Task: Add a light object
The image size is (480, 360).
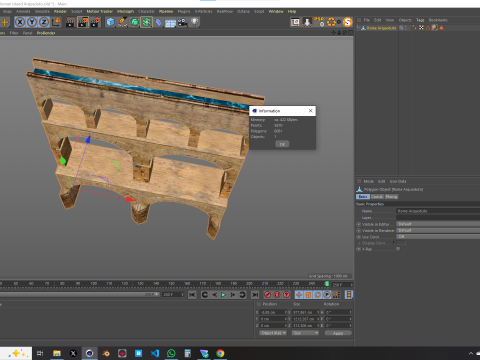Action: (x=194, y=22)
